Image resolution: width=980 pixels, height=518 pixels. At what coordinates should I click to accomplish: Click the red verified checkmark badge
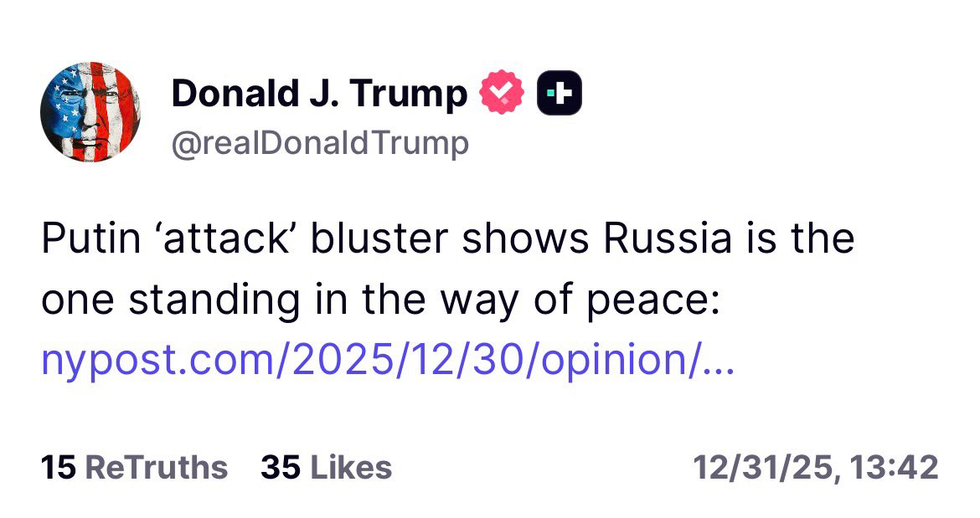point(501,94)
